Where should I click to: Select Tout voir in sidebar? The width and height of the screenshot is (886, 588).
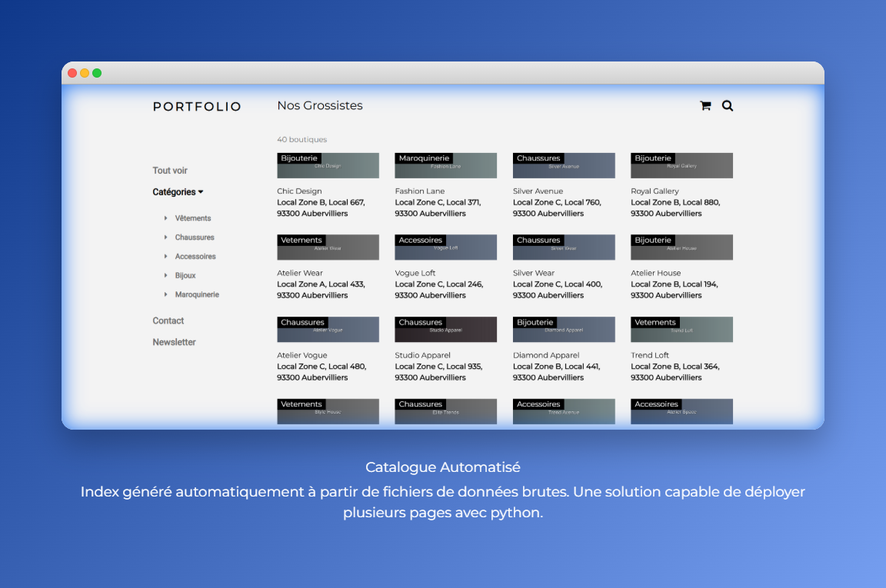(x=169, y=171)
